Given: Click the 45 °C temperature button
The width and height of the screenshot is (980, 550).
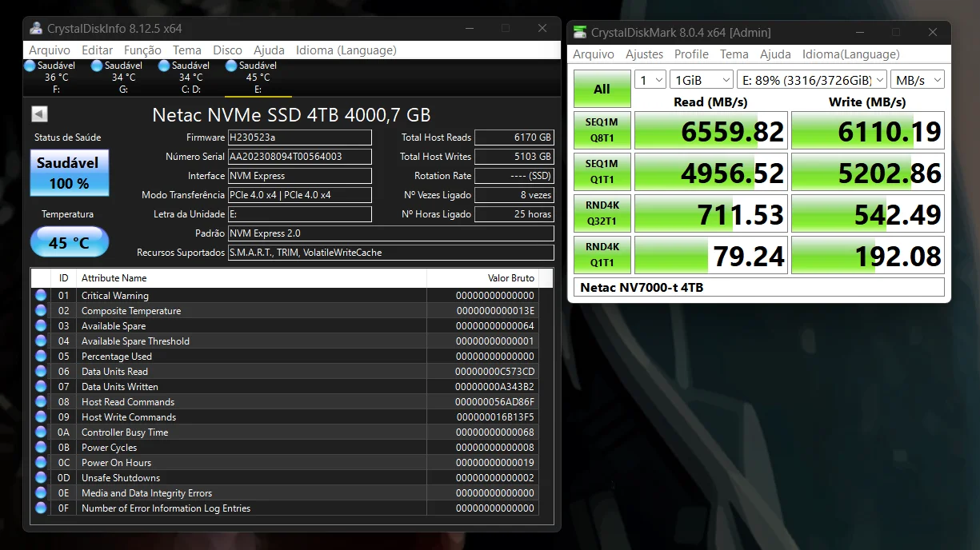Looking at the screenshot, I should (69, 241).
